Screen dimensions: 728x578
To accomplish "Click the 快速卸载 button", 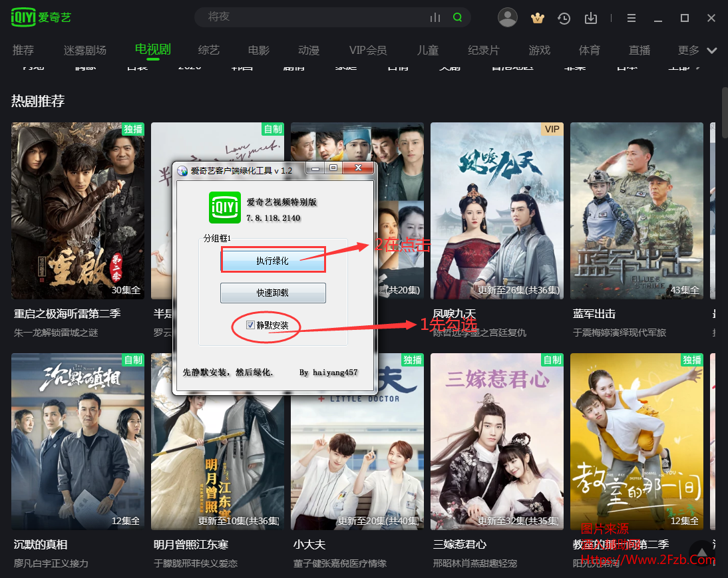I will 273,293.
